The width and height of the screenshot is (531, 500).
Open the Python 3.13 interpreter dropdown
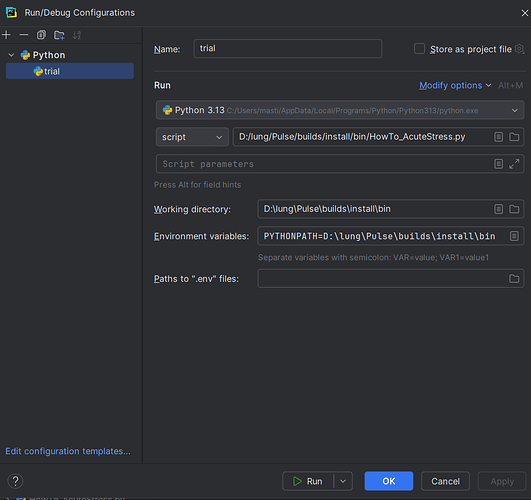click(x=340, y=110)
